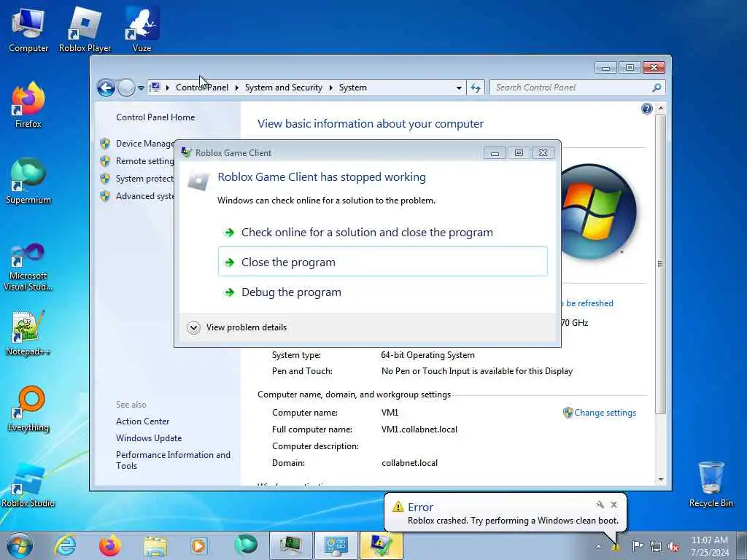This screenshot has height=560, width=747.
Task: Go back in the Control Panel window
Action: tap(106, 87)
